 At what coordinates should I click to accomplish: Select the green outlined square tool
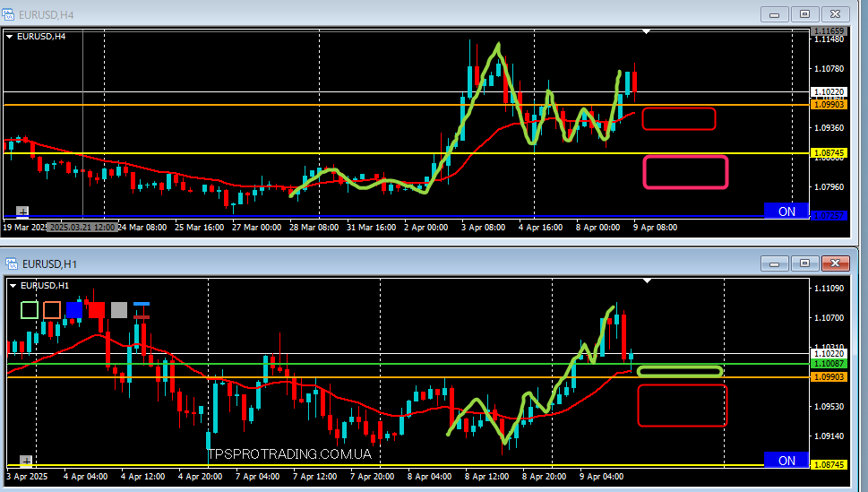[x=30, y=310]
